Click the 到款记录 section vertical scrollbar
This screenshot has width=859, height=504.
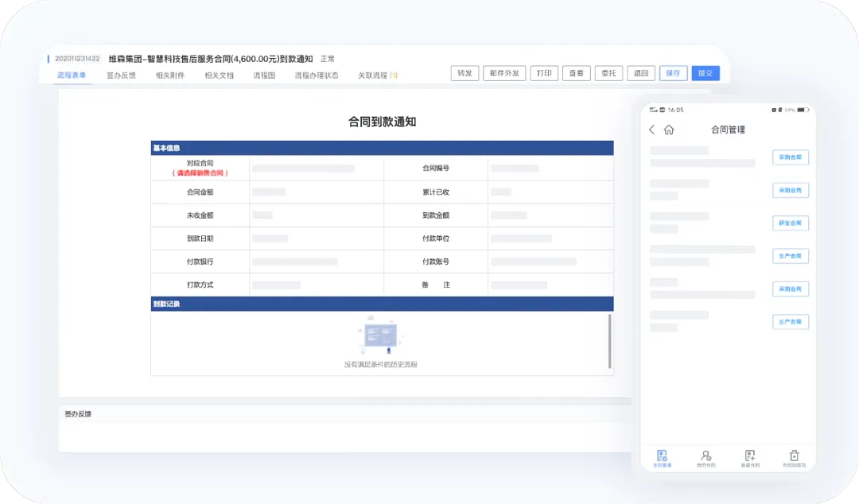[610, 340]
